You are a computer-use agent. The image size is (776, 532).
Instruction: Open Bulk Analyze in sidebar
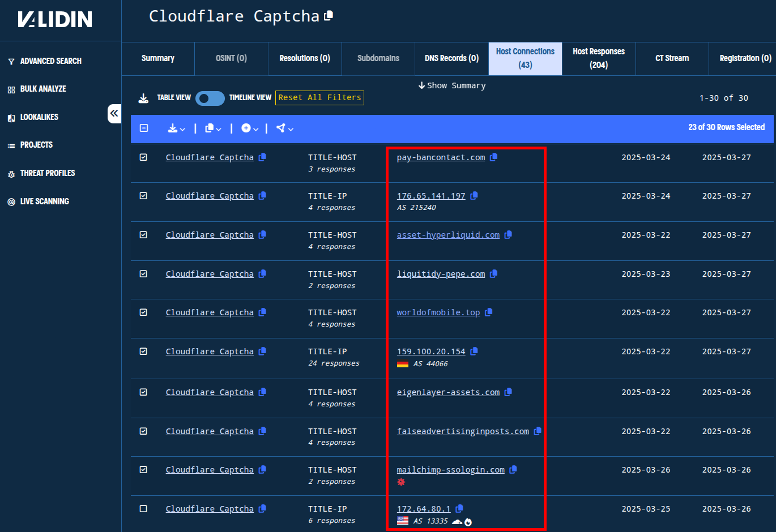pyautogui.click(x=37, y=89)
